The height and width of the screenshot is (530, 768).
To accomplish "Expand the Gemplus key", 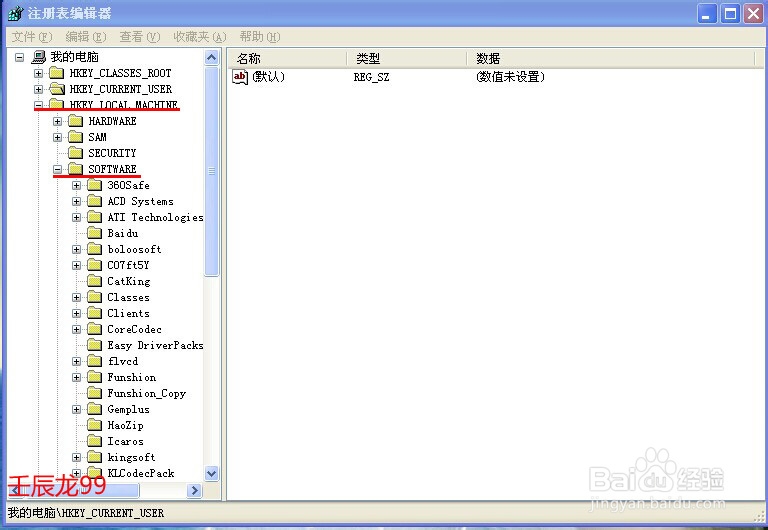I will pos(76,410).
